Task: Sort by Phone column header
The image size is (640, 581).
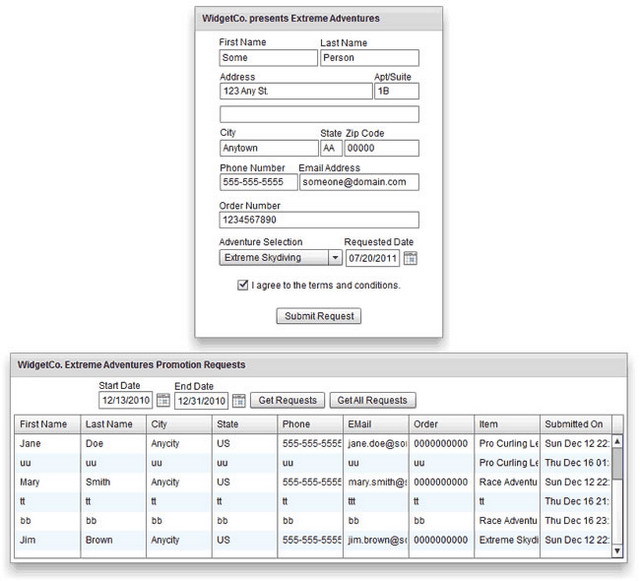Action: pos(311,424)
